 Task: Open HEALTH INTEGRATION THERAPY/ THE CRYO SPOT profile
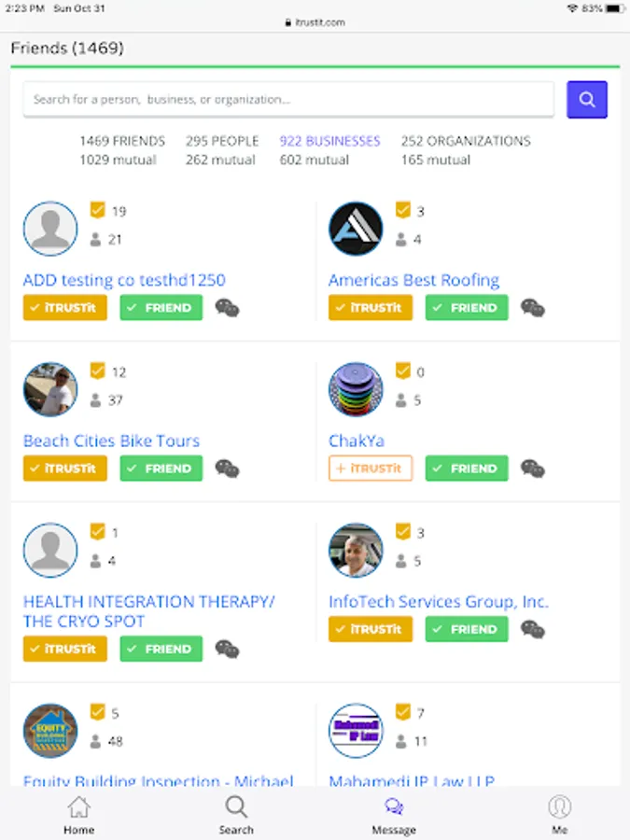[x=149, y=611]
